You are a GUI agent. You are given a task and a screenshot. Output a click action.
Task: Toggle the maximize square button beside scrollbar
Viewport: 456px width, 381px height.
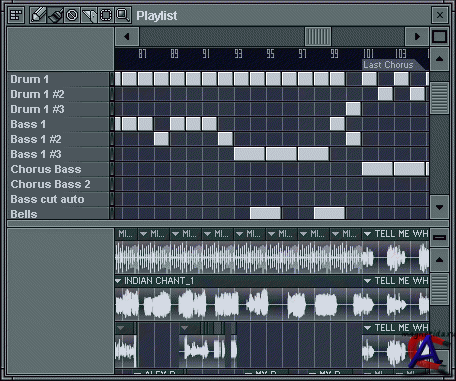[x=439, y=36]
